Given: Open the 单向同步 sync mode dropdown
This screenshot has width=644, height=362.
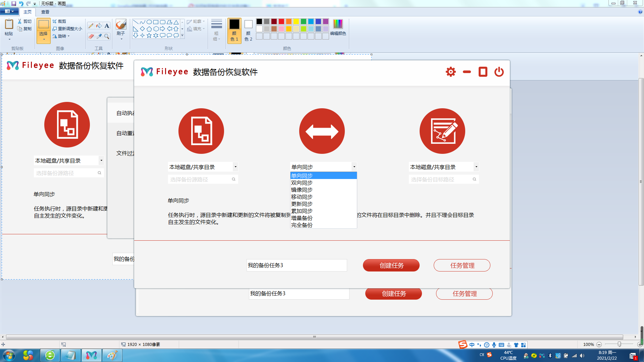Looking at the screenshot, I should coord(354,167).
